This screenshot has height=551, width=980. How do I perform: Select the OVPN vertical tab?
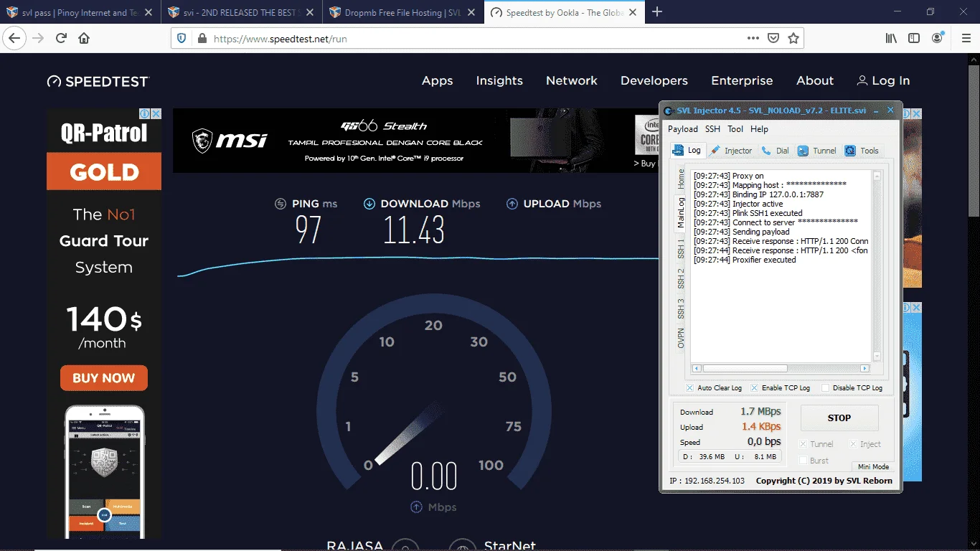[681, 339]
